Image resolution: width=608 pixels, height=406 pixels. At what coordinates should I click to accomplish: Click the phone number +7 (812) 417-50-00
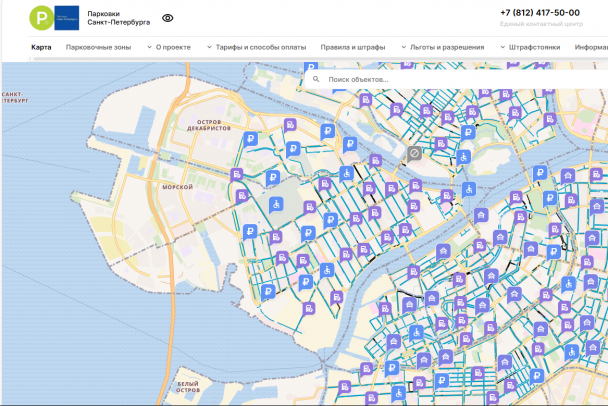point(540,13)
